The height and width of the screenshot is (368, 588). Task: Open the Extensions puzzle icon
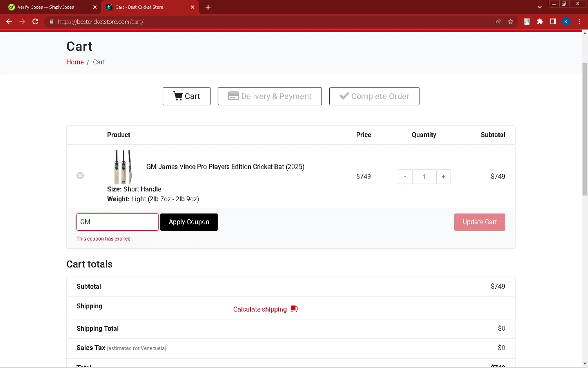[540, 22]
